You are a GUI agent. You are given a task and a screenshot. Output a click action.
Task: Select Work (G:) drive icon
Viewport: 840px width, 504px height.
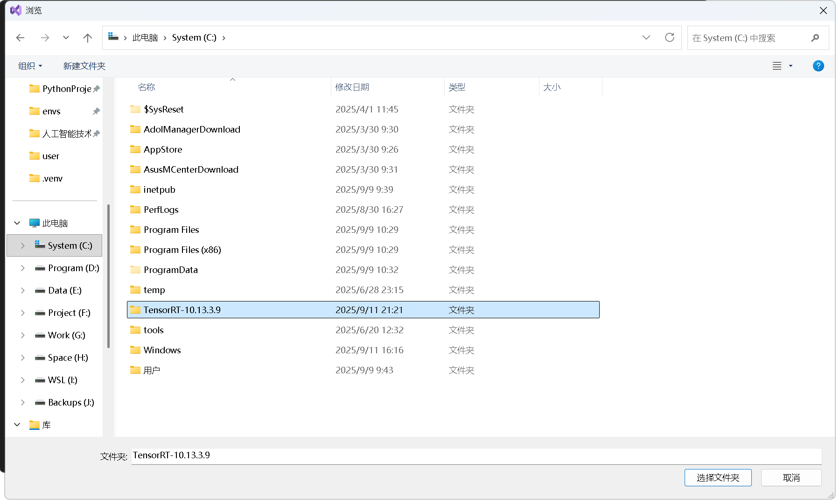(x=40, y=336)
